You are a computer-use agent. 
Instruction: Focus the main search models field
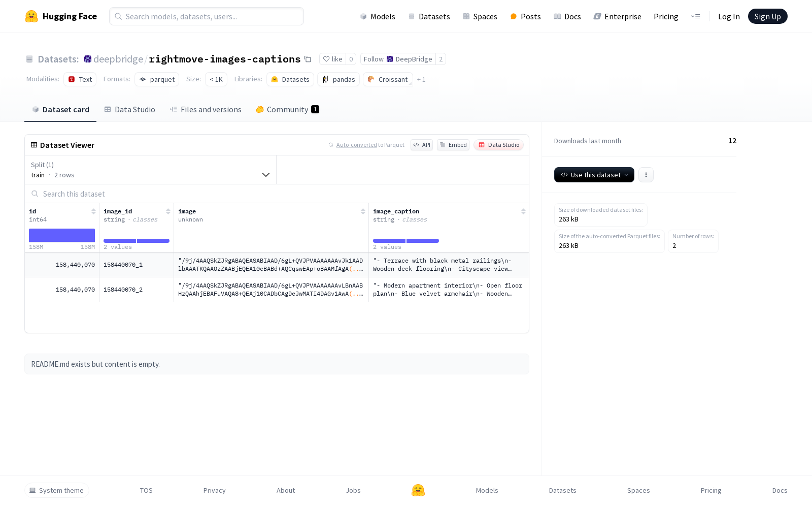pyautogui.click(x=207, y=16)
